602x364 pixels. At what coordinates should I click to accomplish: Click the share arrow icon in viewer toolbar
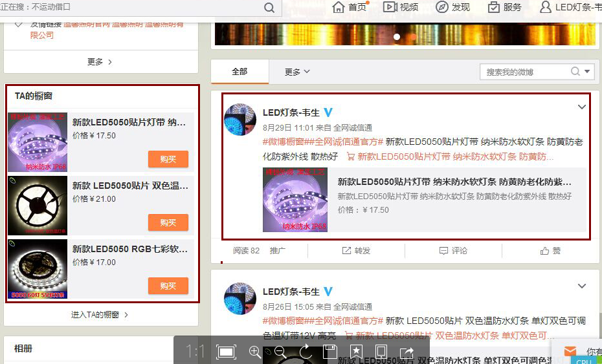407,352
